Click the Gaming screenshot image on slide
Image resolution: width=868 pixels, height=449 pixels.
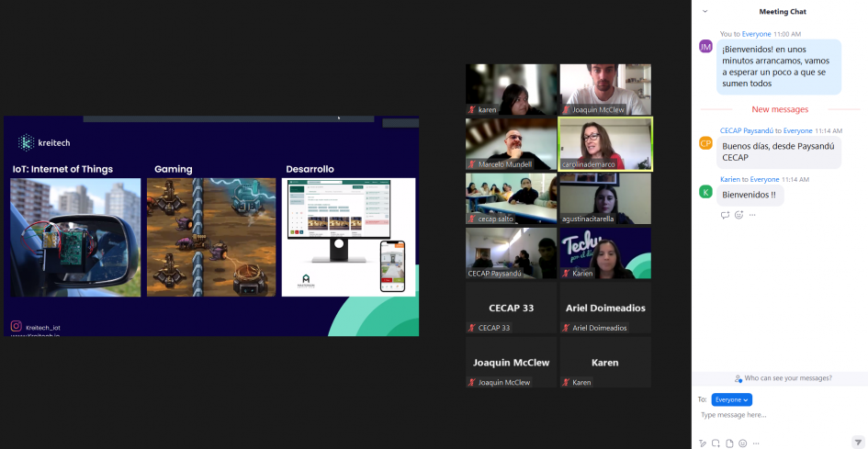[211, 237]
